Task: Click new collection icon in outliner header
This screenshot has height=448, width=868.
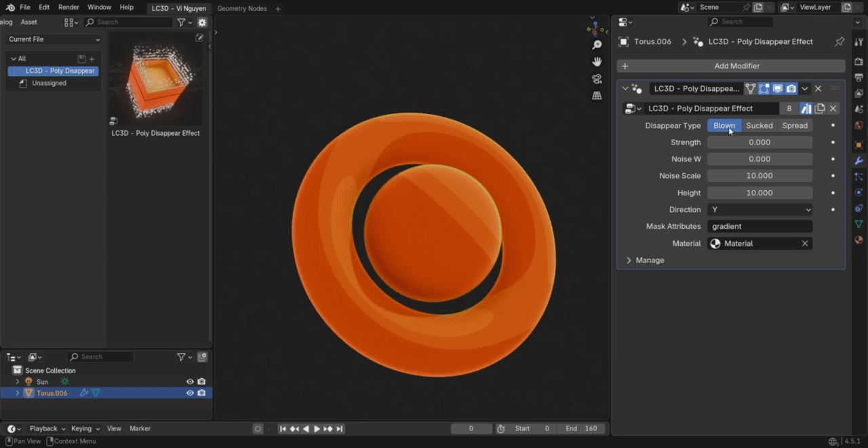Action: [202, 357]
